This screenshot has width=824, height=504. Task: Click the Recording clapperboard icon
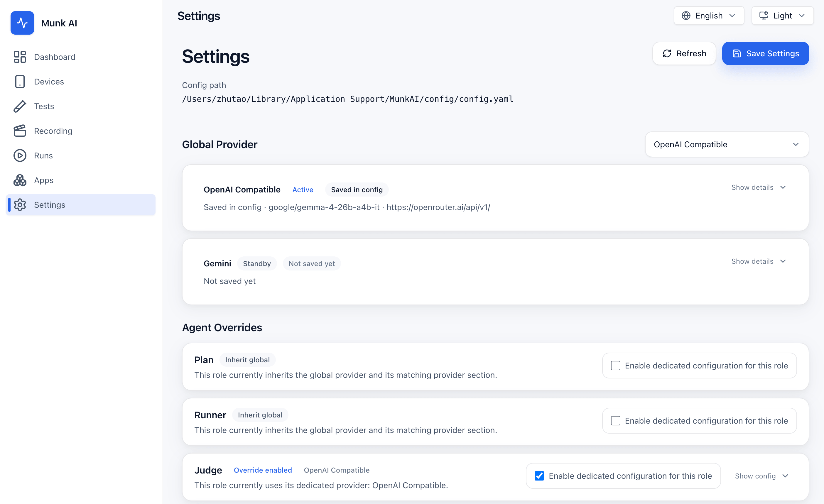click(20, 131)
